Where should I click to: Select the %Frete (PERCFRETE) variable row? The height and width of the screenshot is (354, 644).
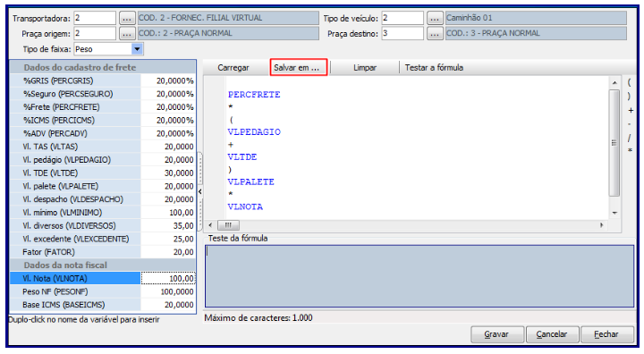(x=103, y=107)
